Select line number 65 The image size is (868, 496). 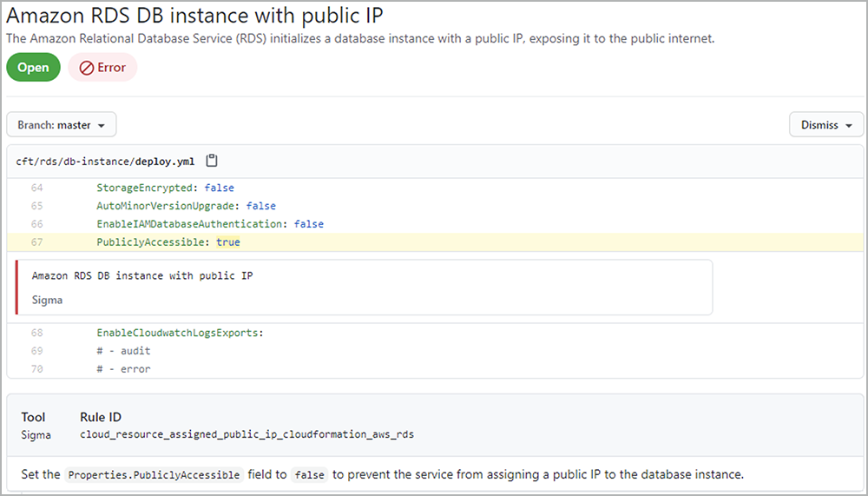click(36, 206)
